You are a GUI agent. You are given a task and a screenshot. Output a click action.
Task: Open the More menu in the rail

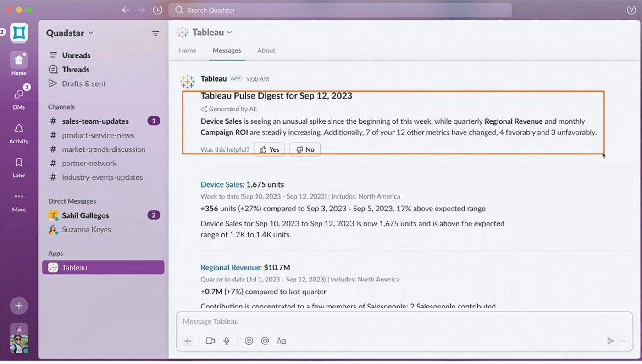pyautogui.click(x=19, y=201)
